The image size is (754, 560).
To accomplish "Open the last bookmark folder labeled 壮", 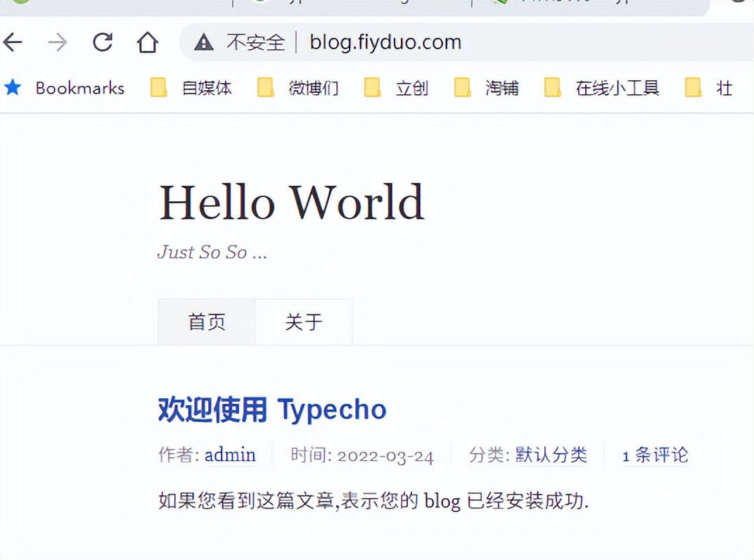I will coord(709,87).
